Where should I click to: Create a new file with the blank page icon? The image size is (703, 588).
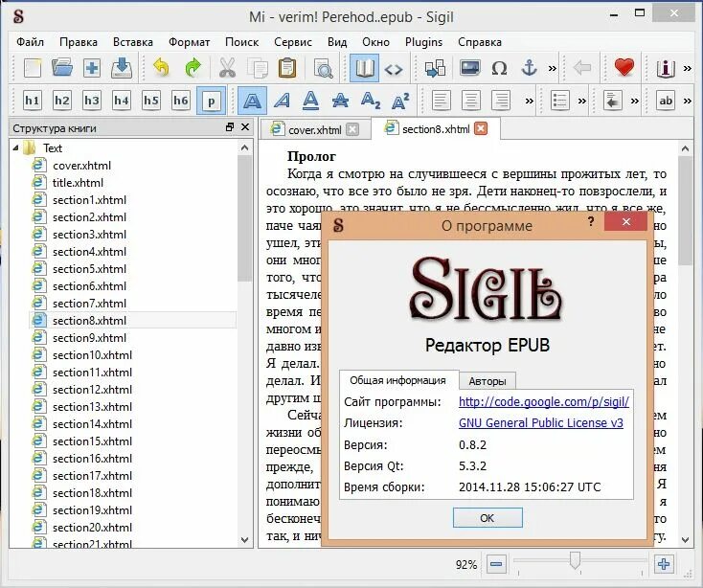(33, 68)
